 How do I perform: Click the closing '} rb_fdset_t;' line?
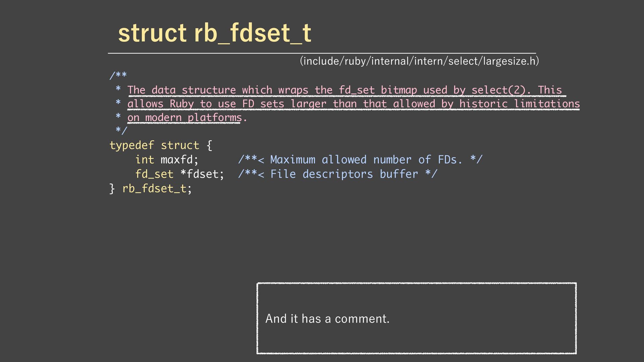coord(151,189)
